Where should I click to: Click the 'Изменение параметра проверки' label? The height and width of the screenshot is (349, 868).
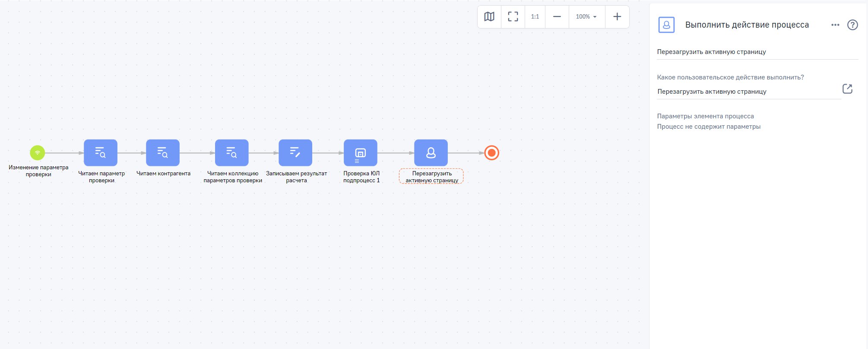[x=38, y=171]
